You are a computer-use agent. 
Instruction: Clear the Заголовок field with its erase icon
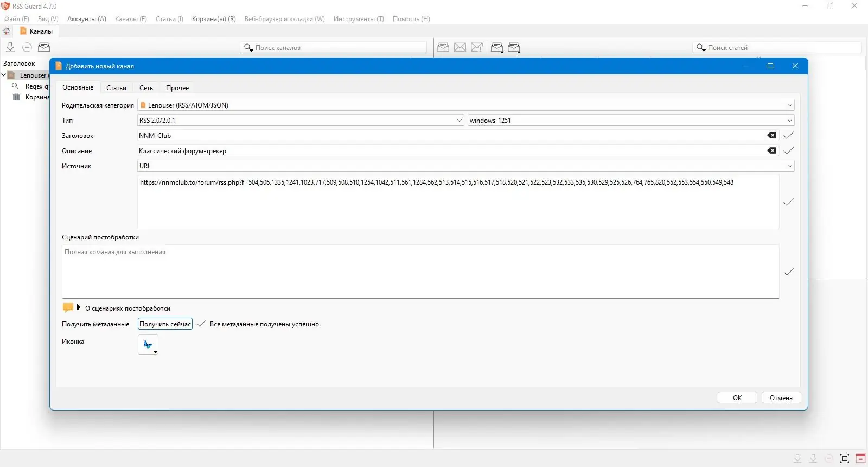[771, 135]
